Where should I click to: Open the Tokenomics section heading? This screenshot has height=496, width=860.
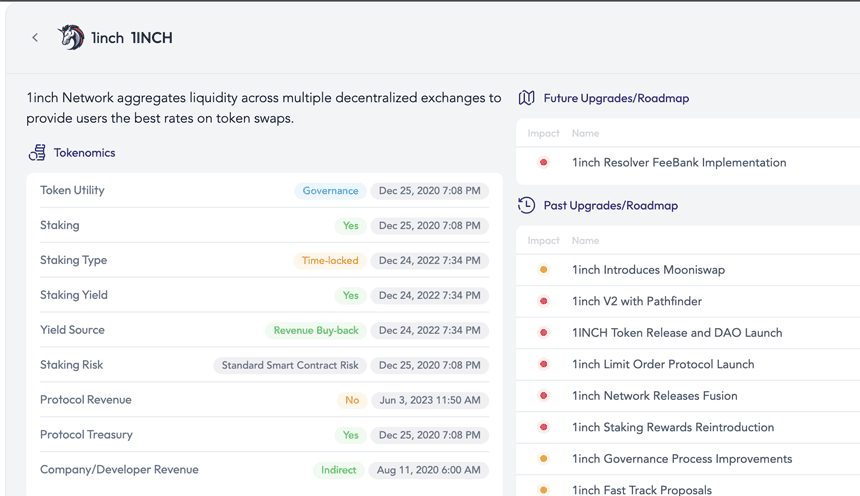pos(84,153)
